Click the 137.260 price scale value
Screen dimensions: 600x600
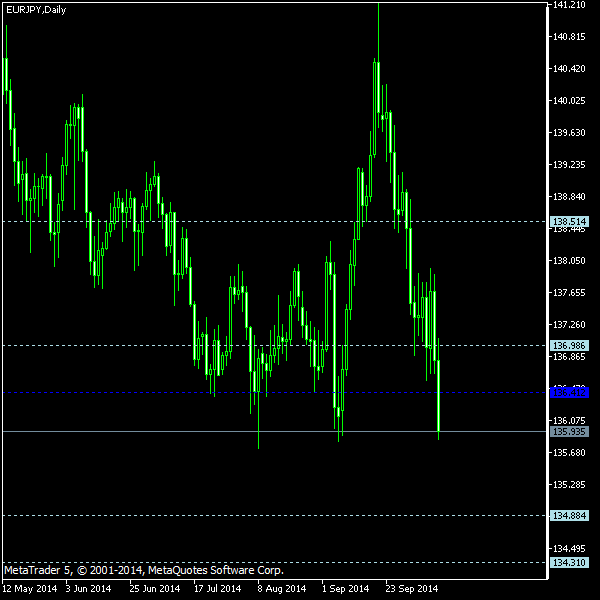click(569, 324)
